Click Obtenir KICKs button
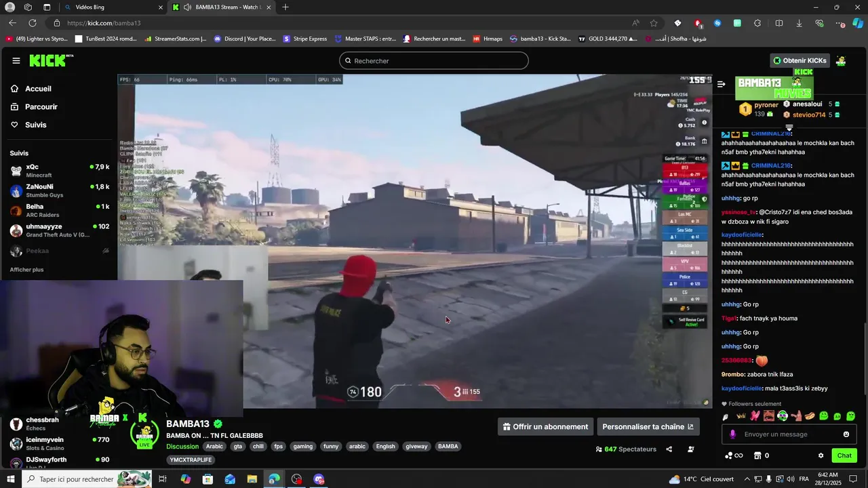 pyautogui.click(x=800, y=60)
